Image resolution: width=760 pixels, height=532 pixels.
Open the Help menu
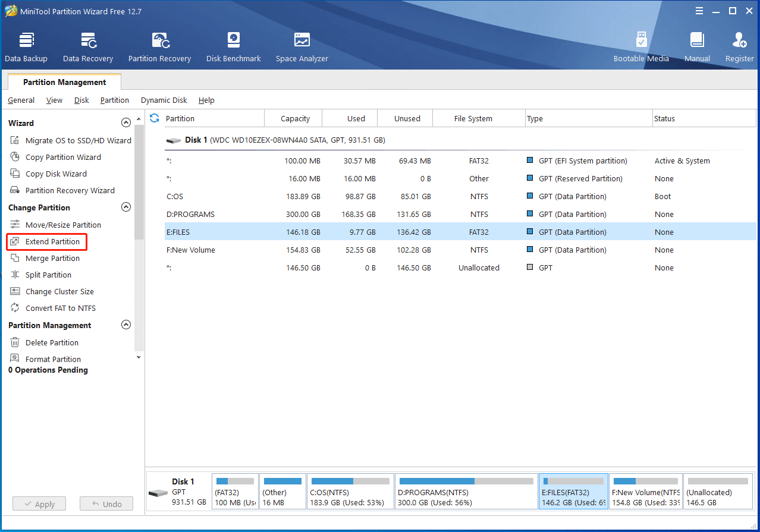[206, 100]
